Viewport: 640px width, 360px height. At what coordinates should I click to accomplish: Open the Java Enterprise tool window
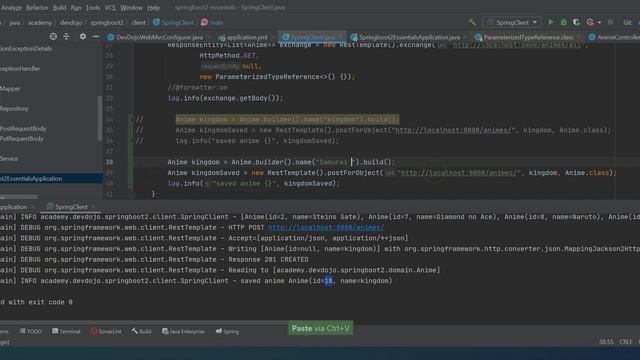coord(183,331)
